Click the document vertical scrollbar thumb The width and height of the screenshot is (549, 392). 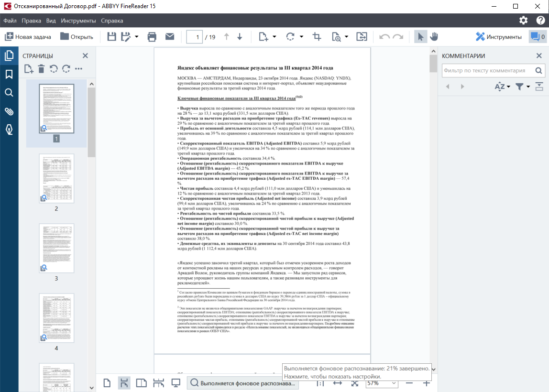coord(433,64)
